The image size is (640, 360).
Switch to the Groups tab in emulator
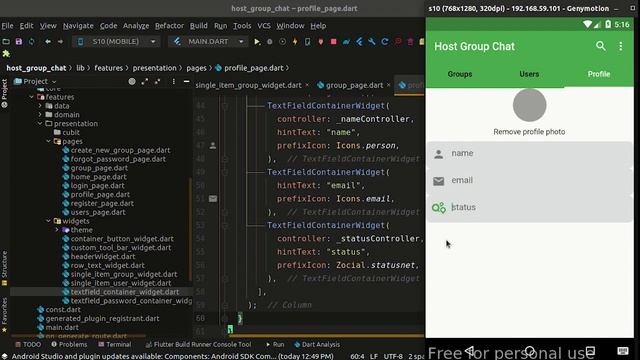click(x=460, y=74)
